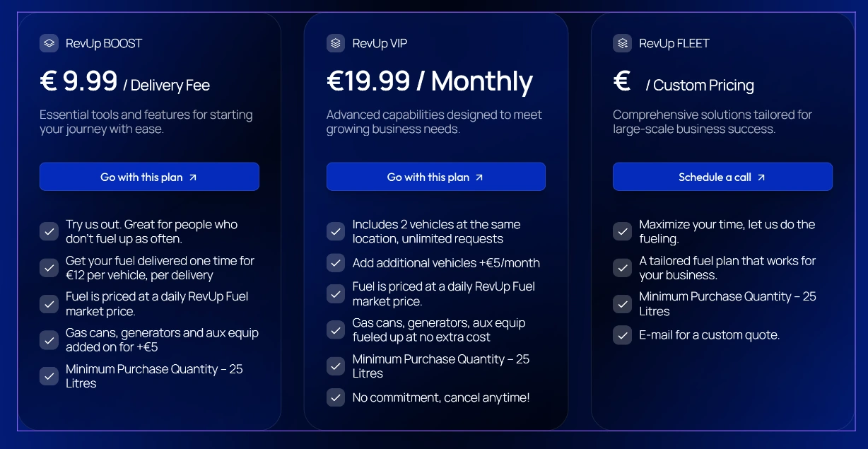Select the RevUp VIP plan title
868x449 pixels.
pos(380,43)
